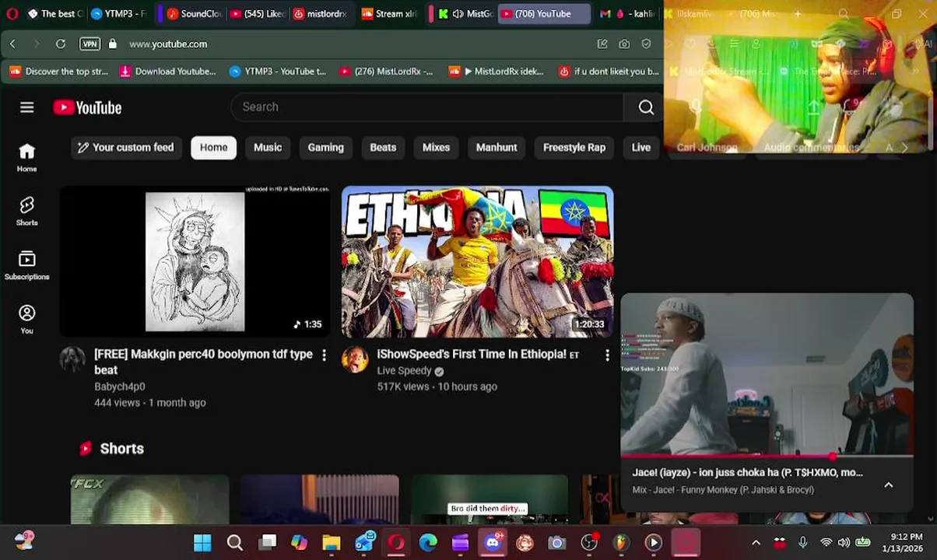Screen dimensions: 937x560
Task: Click Live Speedy channel avatar
Action: [355, 359]
